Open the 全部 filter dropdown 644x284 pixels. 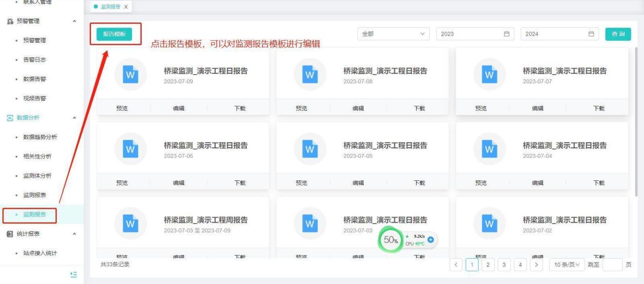tap(393, 34)
